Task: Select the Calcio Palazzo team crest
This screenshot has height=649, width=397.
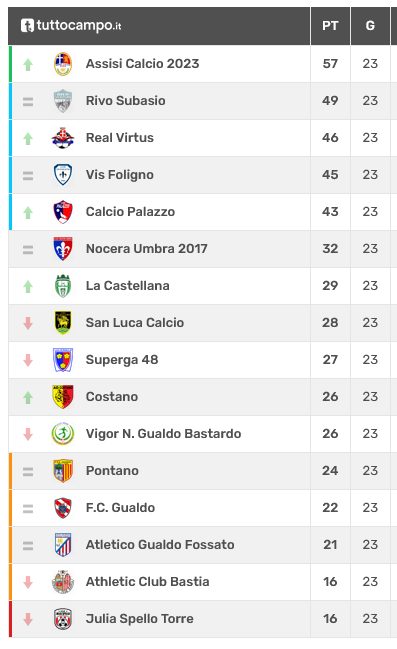Action: [63, 212]
